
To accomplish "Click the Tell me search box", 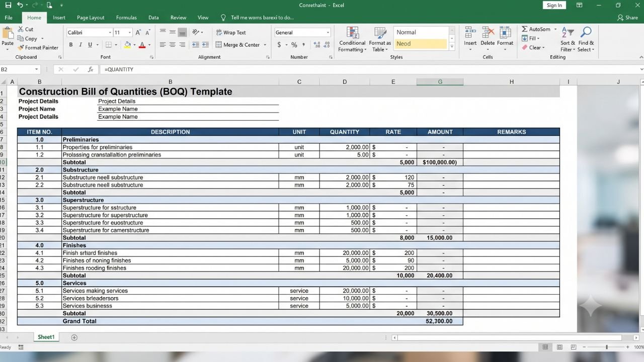I will (258, 18).
